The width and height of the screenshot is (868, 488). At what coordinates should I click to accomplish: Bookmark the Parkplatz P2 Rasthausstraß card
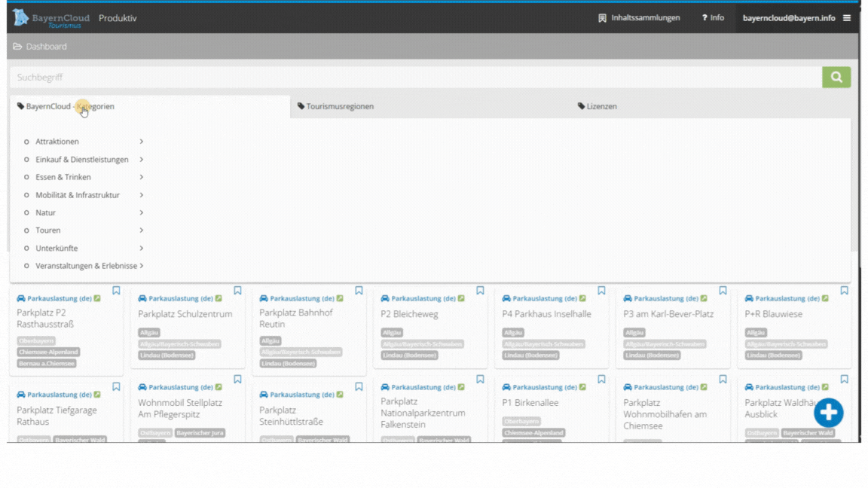116,291
